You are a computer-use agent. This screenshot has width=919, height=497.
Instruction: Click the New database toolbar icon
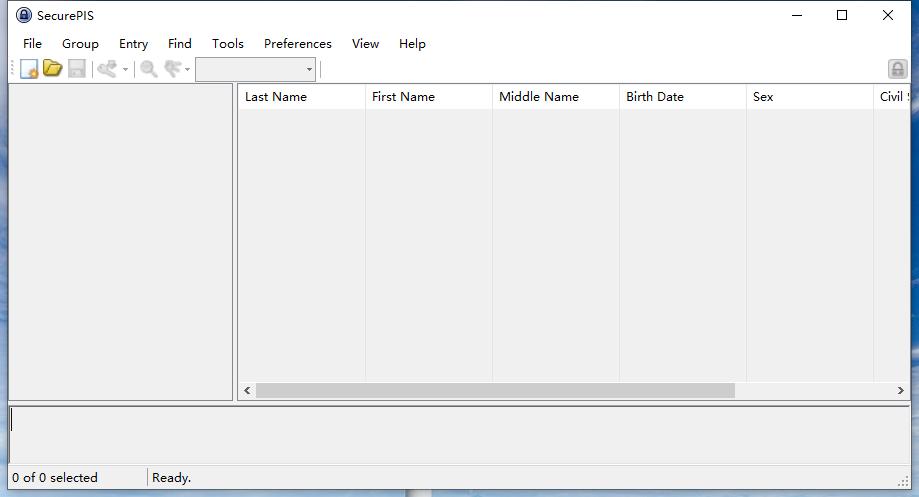coord(29,69)
